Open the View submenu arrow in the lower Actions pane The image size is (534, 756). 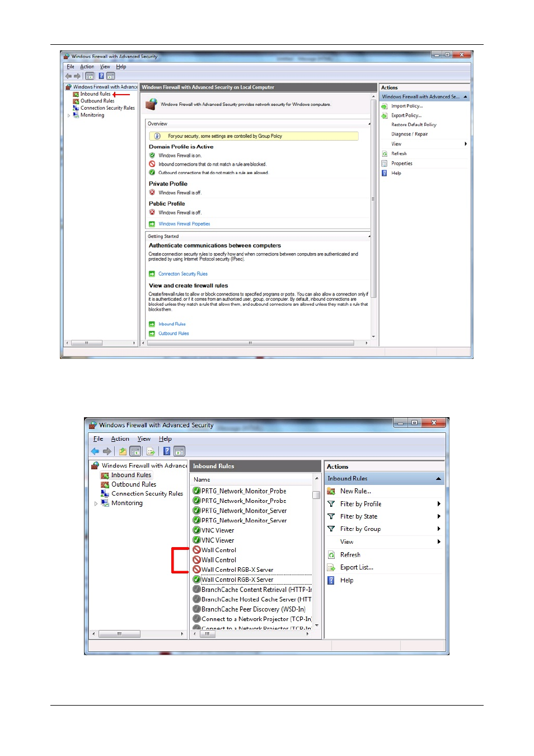point(439,542)
